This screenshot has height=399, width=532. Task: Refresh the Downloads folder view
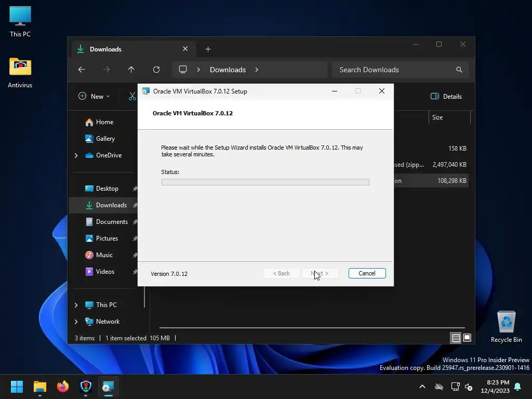[156, 70]
